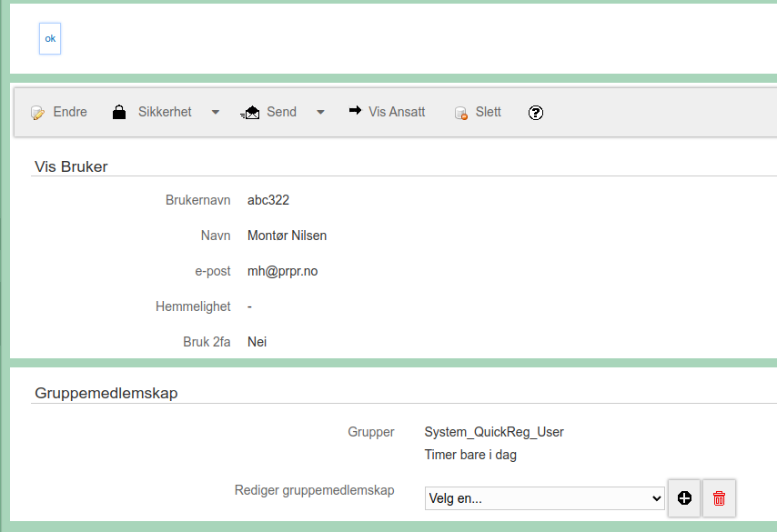This screenshot has height=532, width=777.
Task: Click the Endre menu label
Action: coord(70,112)
